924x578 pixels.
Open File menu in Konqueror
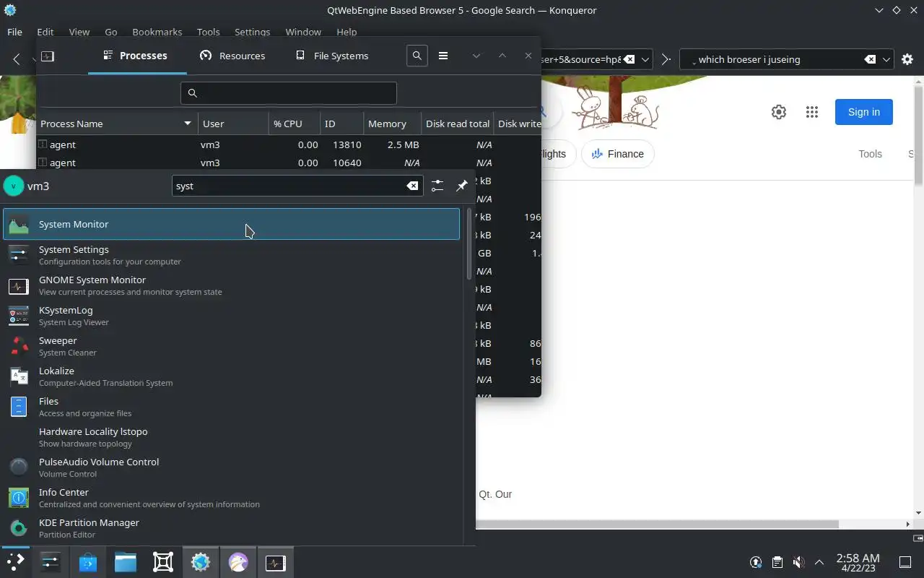(x=14, y=32)
